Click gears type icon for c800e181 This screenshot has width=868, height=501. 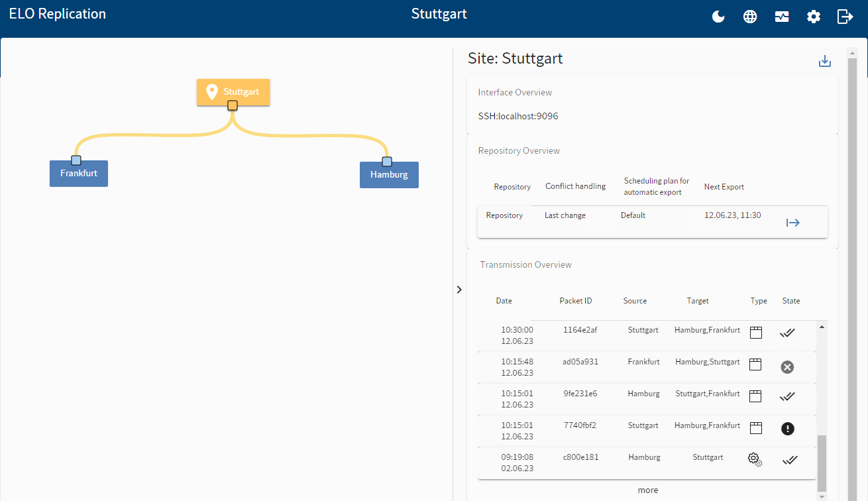(x=755, y=459)
